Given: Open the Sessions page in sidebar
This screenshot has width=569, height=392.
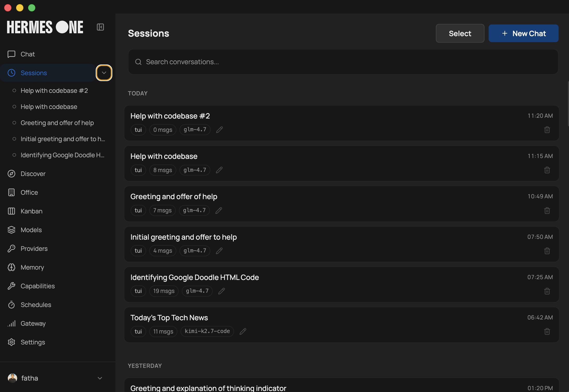Looking at the screenshot, I should (x=48, y=73).
